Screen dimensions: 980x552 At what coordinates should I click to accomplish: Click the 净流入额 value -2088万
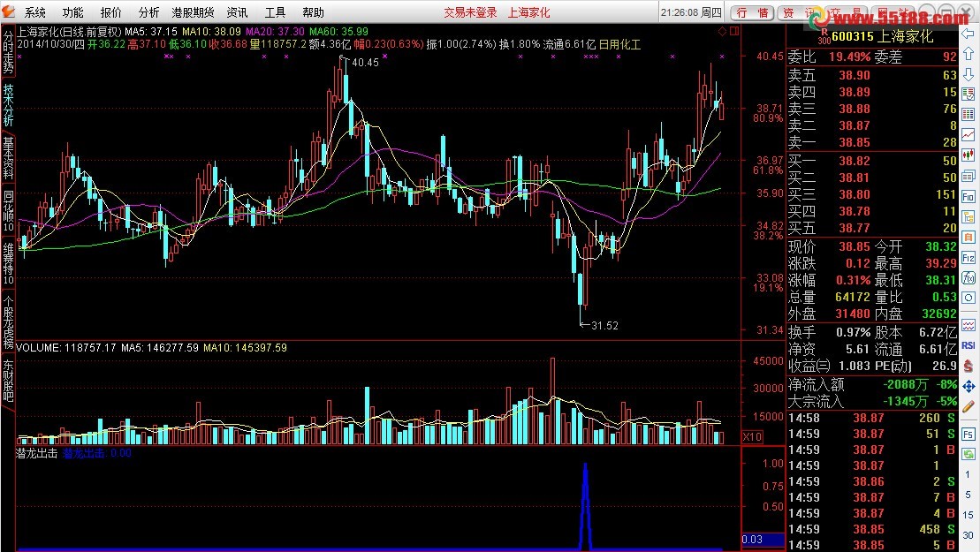pos(905,385)
